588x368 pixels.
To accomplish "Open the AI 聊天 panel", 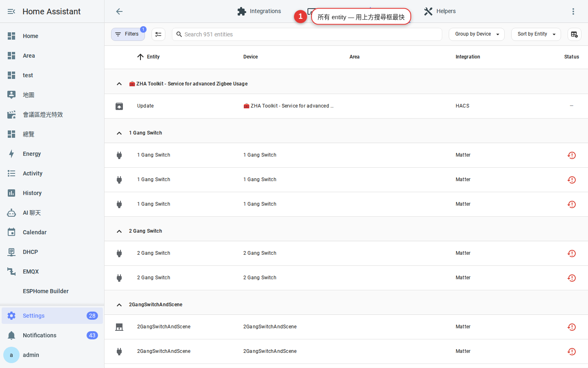I will pyautogui.click(x=52, y=213).
